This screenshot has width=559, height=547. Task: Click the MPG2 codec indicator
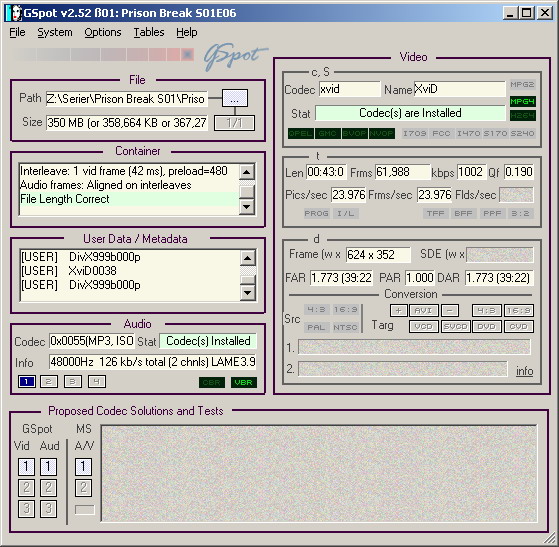tap(522, 85)
